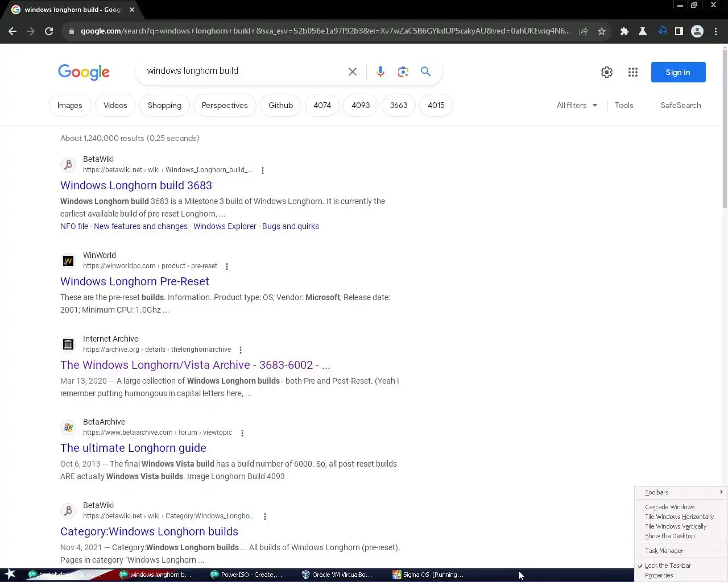The height and width of the screenshot is (582, 728).
Task: Choose Cascade Windows from context menu
Action: [680, 507]
